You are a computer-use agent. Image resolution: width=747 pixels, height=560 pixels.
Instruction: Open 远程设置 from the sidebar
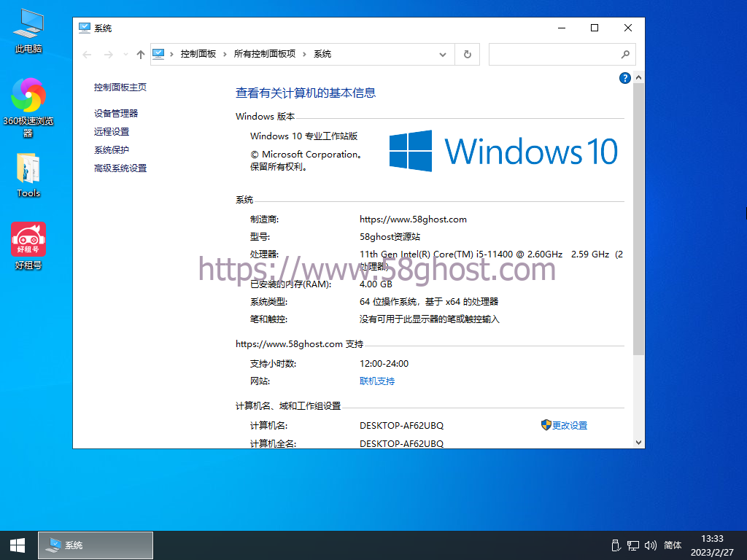(x=112, y=131)
